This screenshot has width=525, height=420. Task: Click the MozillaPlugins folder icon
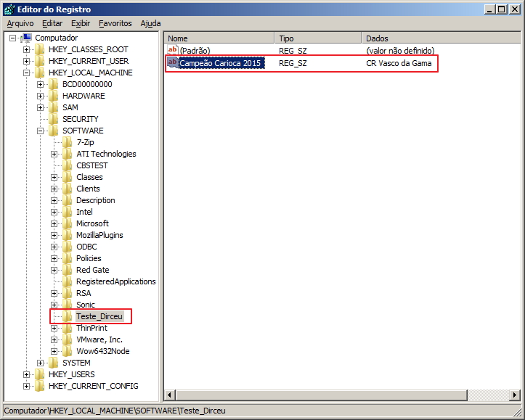click(68, 235)
